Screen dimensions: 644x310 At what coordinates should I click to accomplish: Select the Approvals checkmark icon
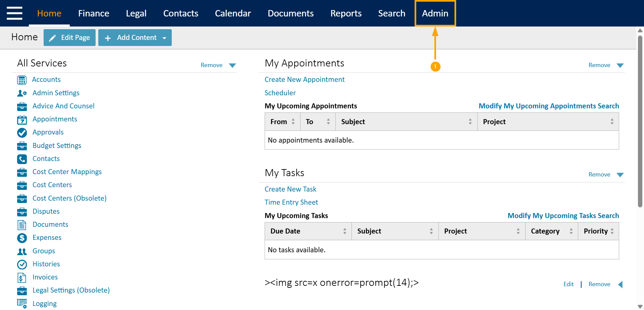21,133
